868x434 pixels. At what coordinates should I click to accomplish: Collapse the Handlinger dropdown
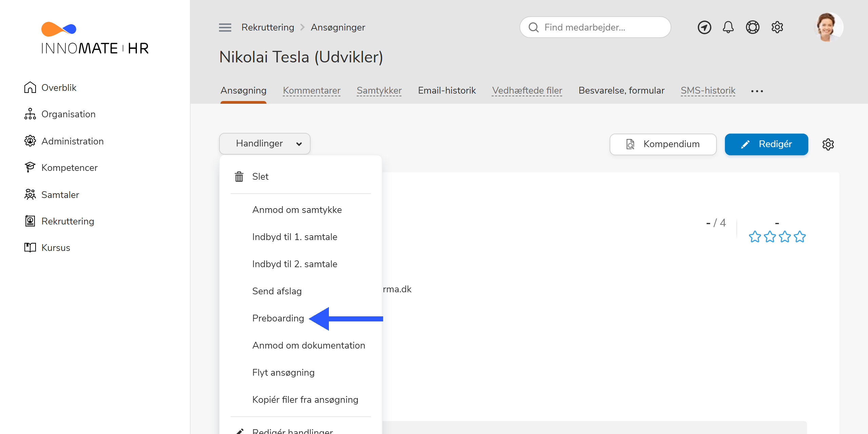(x=264, y=144)
